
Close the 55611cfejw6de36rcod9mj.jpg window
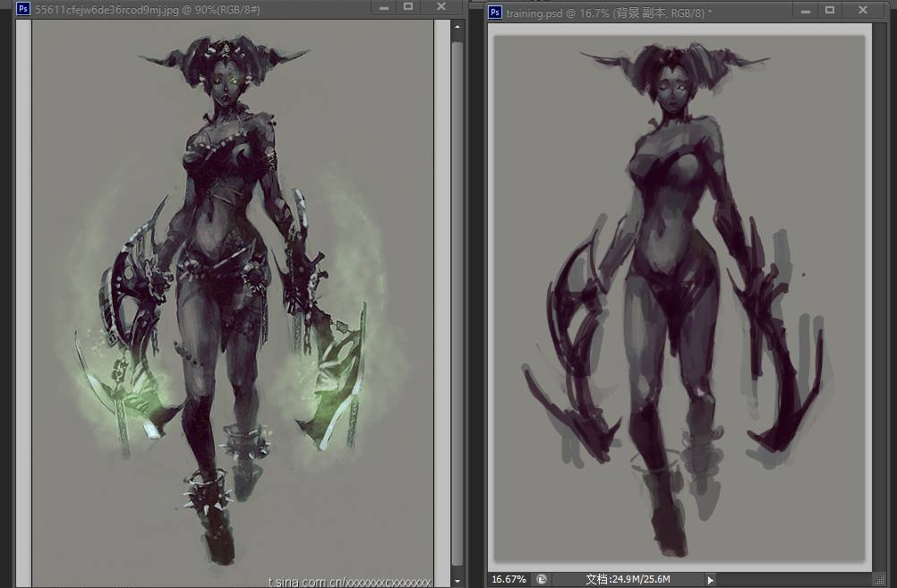click(x=441, y=7)
